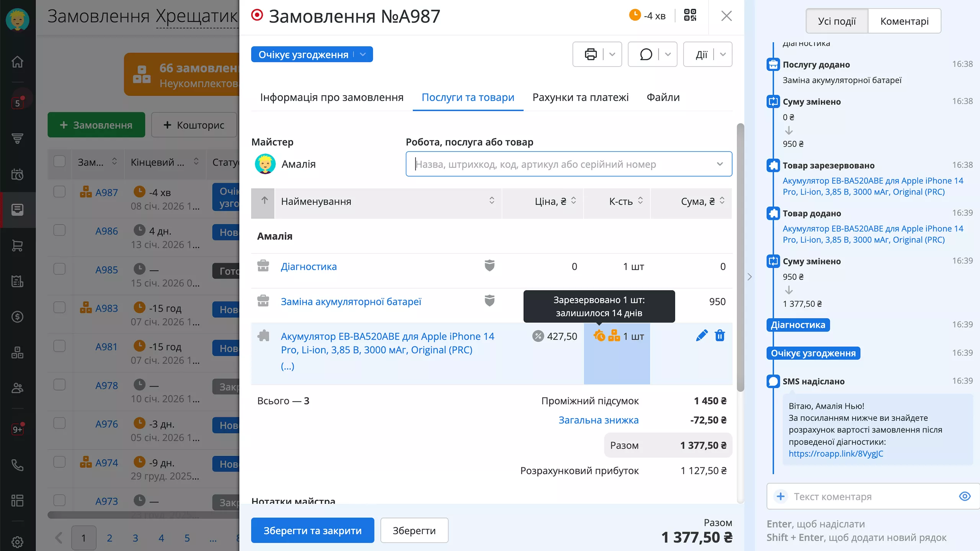Open the product search dropdown arrow

(x=720, y=164)
